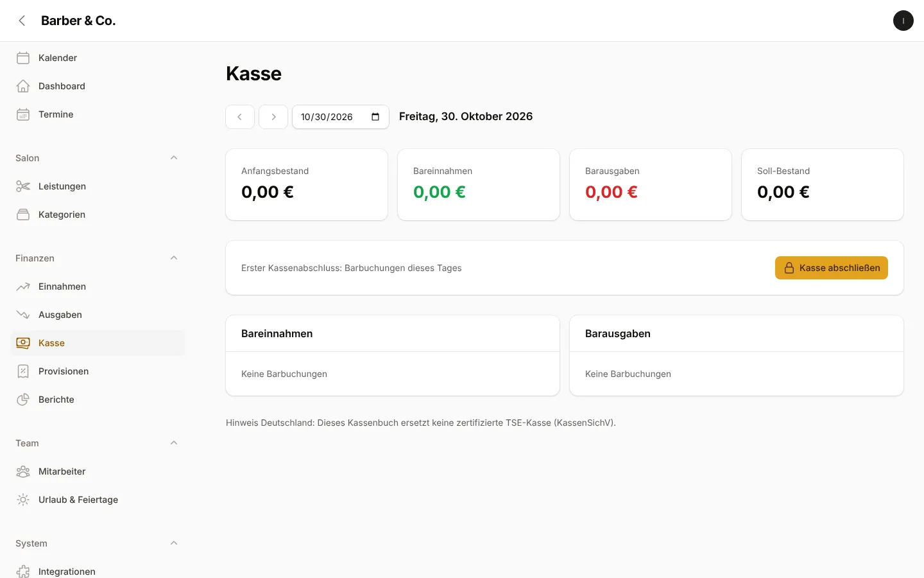Click the 'Freitag, 30. Oktober 2026' date text
The height and width of the screenshot is (578, 924).
(x=466, y=116)
